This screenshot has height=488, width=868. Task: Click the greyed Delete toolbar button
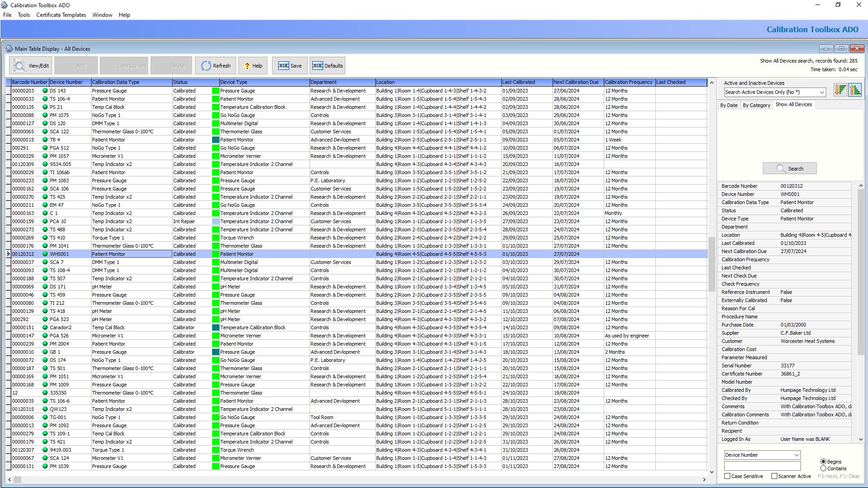(x=171, y=66)
